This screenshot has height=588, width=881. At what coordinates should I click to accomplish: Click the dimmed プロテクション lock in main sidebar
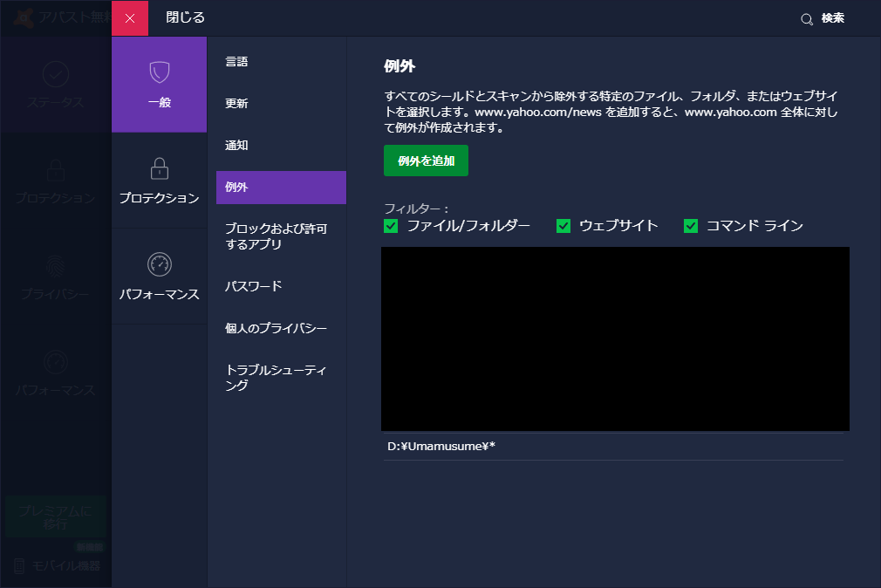coord(56,170)
